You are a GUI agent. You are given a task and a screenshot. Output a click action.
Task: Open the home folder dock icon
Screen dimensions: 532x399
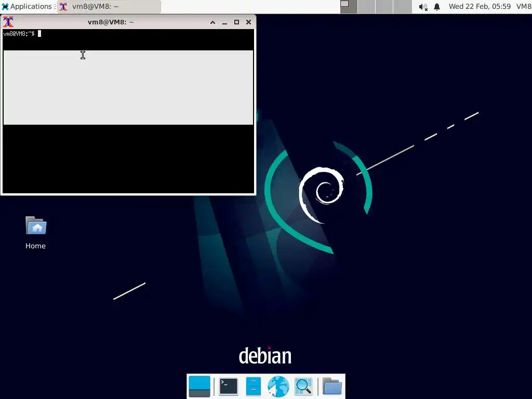point(332,386)
